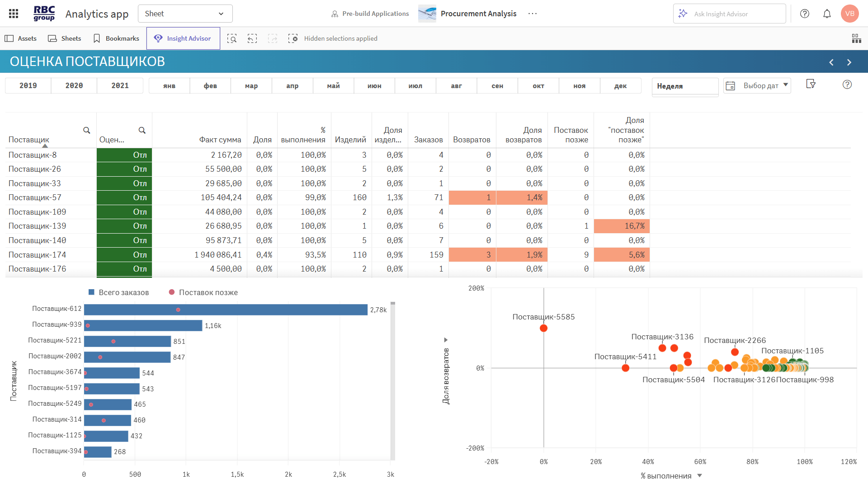
Task: Open the sheet grid view icon
Action: [x=856, y=38]
